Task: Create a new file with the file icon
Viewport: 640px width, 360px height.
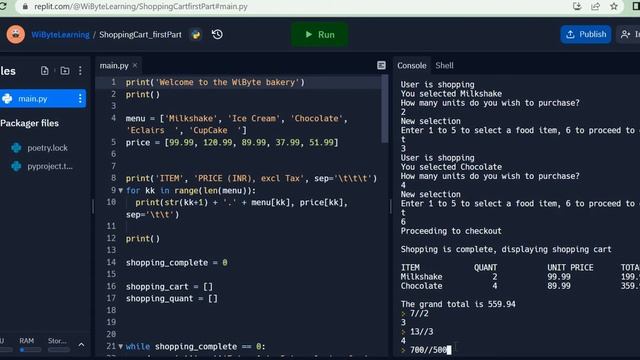Action: point(44,71)
